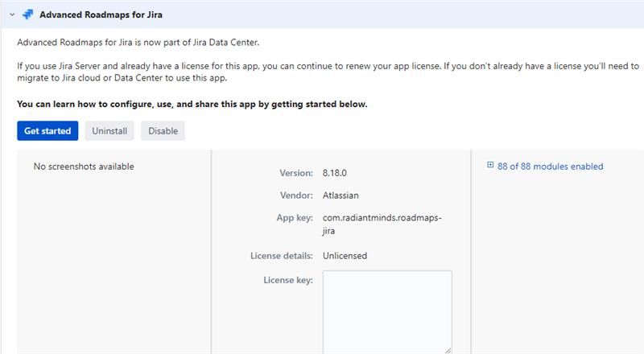Viewport: 644px width, 354px height.
Task: Click the Vendor label
Action: [x=296, y=195]
